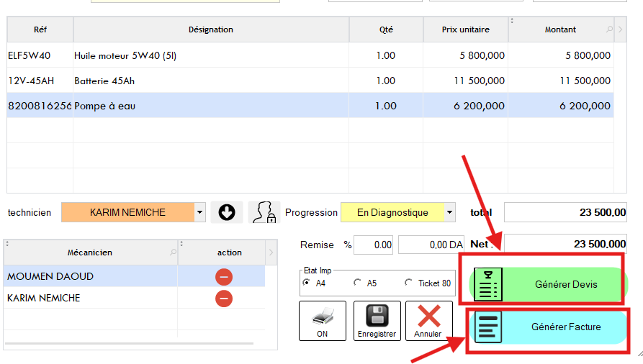Click Générer Devis button
The height and width of the screenshot is (364, 643).
coord(547,284)
